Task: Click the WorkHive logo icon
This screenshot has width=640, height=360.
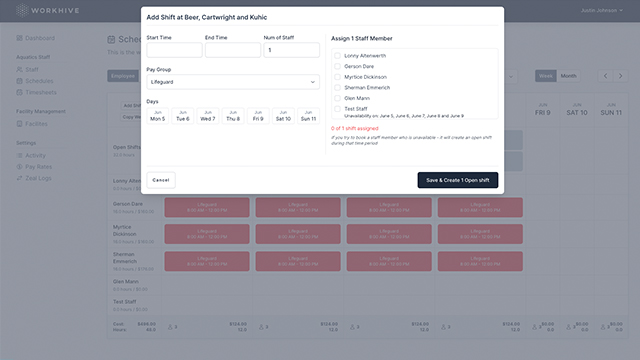Action: click(x=22, y=10)
